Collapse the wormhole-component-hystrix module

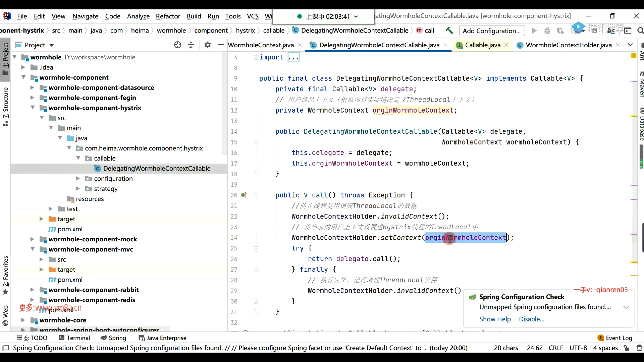[32, 108]
